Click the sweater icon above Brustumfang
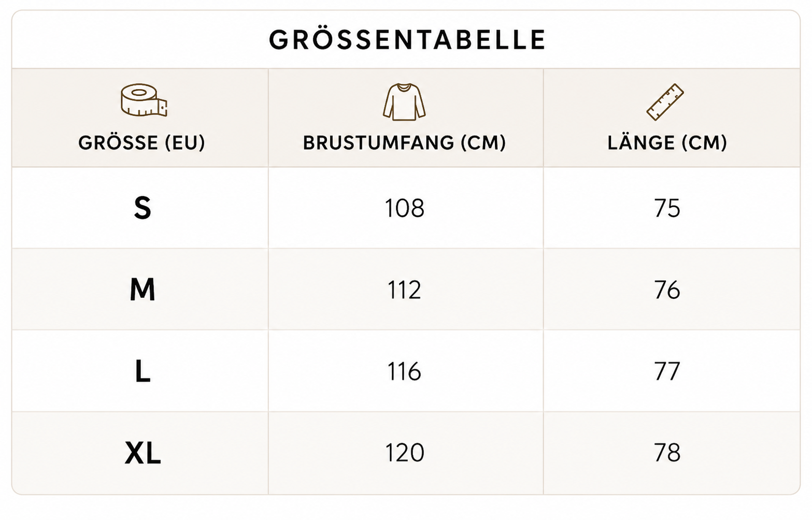 pyautogui.click(x=404, y=102)
